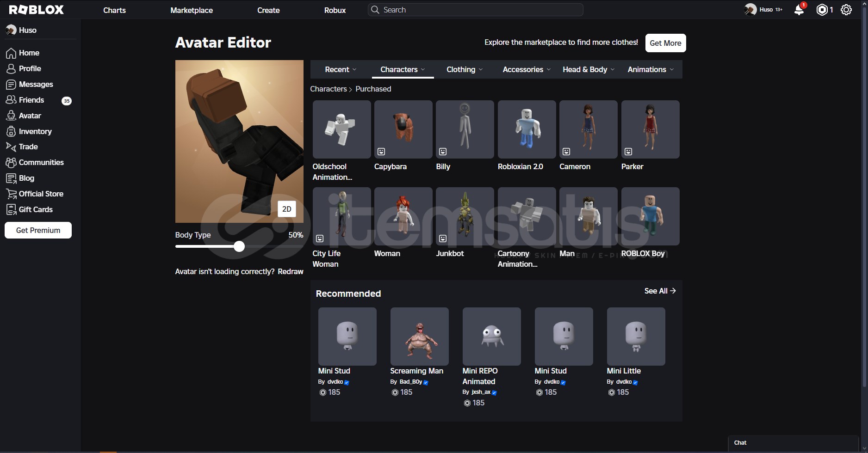
Task: Select the Robloxian 2.0 character thumbnail
Action: [x=527, y=129]
